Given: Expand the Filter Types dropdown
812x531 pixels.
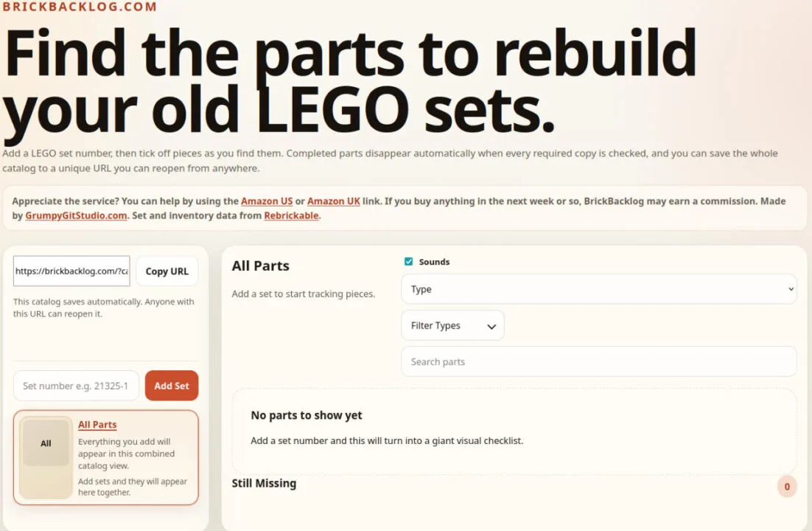Looking at the screenshot, I should (x=452, y=326).
